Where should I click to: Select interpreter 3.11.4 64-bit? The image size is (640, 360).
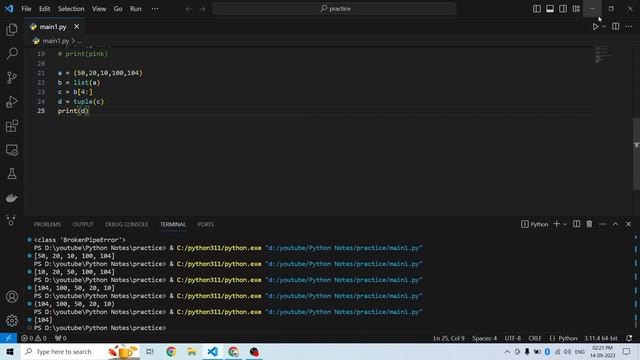[x=600, y=338]
